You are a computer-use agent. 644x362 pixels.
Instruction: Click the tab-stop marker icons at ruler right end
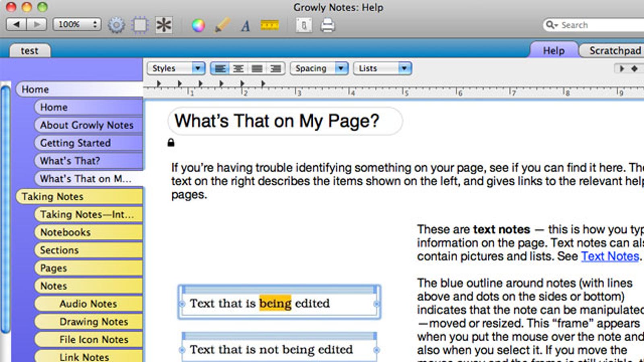pyautogui.click(x=628, y=69)
